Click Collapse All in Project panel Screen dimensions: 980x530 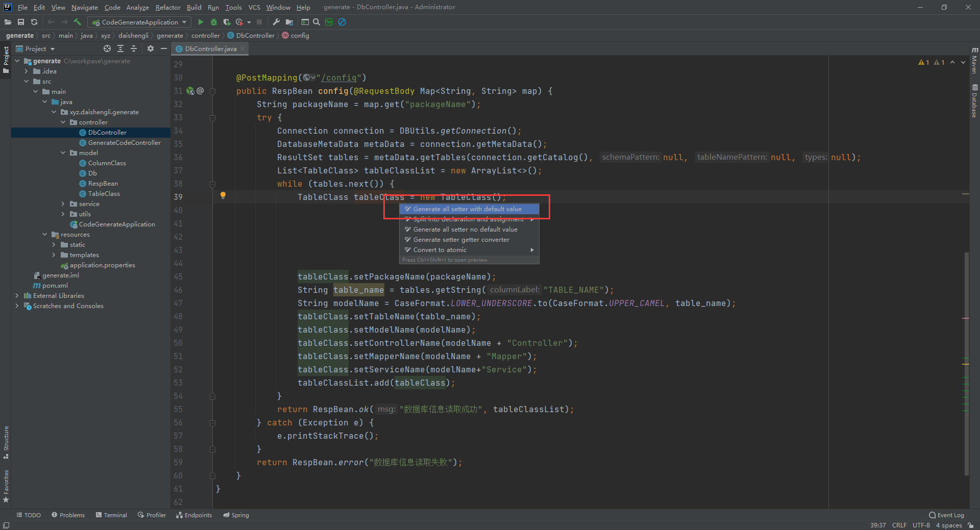click(134, 48)
